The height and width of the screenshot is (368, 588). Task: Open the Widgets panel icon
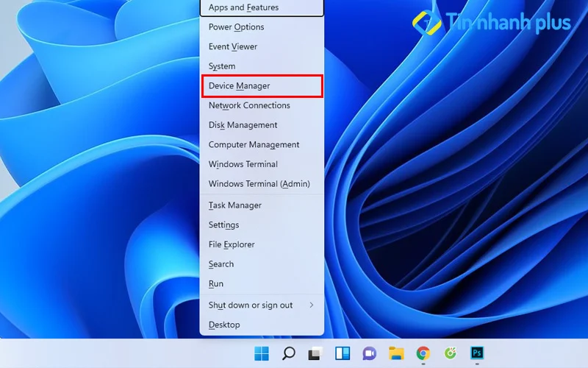[x=343, y=354]
